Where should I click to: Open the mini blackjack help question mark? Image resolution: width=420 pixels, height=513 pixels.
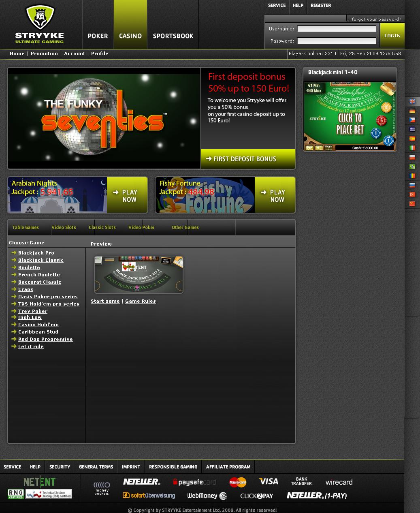[328, 148]
